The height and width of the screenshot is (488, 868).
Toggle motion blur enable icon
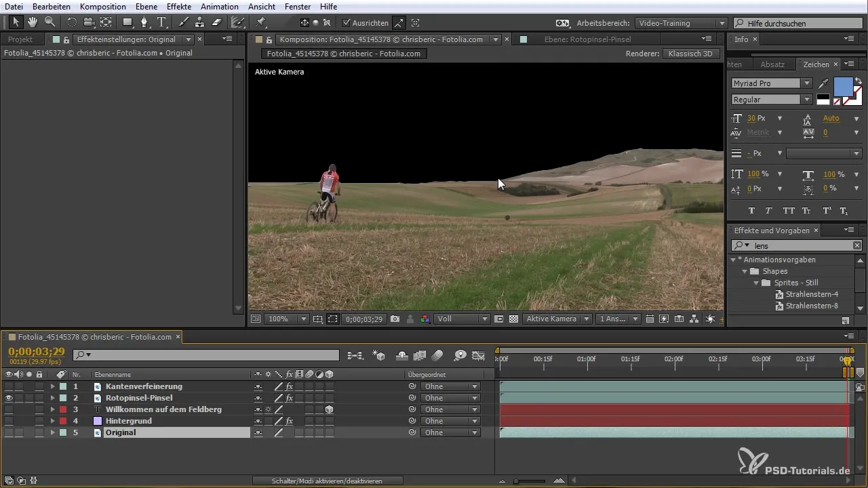437,354
